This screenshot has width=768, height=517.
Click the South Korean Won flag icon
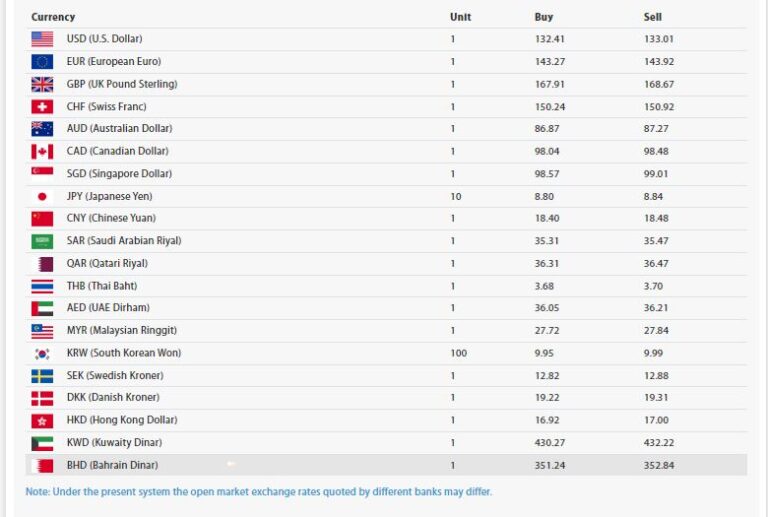click(42, 353)
